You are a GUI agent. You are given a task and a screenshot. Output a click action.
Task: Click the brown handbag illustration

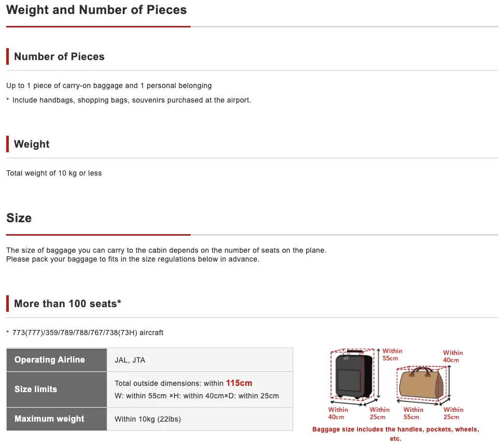tap(421, 383)
